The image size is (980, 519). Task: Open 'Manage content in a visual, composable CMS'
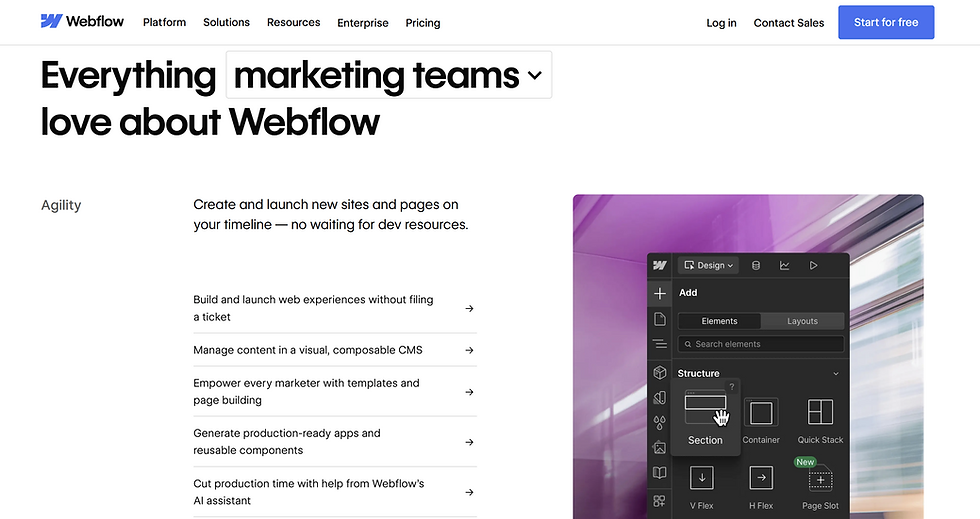click(x=334, y=350)
